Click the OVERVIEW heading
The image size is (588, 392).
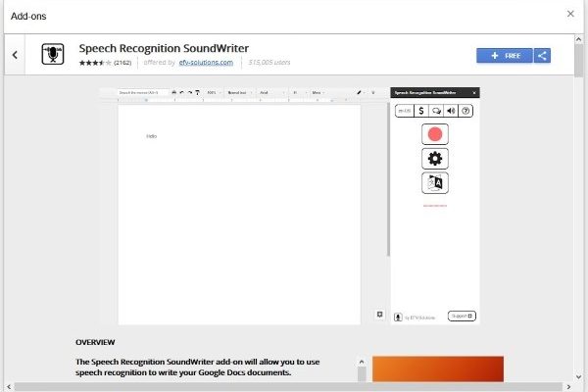95,342
